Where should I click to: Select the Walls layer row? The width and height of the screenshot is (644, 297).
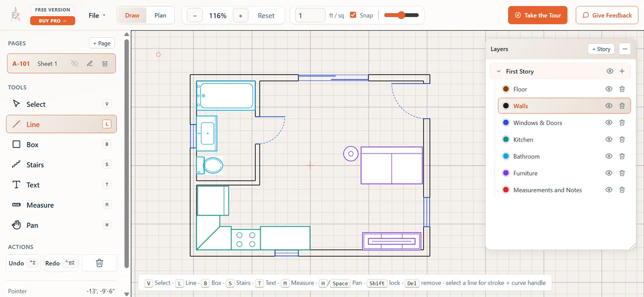[564, 106]
